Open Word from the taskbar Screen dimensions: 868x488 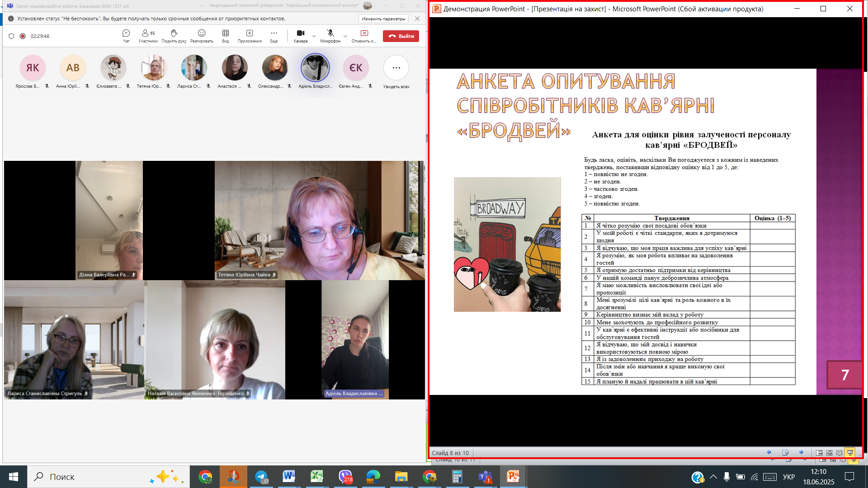(289, 477)
